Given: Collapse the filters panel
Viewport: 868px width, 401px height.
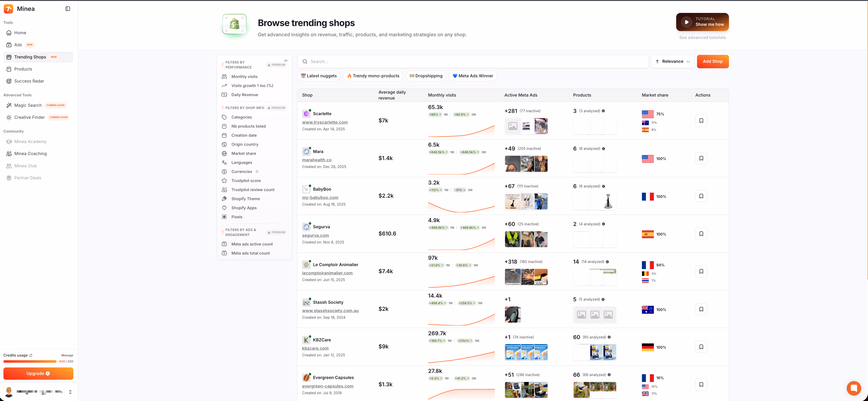Looking at the screenshot, I should [286, 61].
